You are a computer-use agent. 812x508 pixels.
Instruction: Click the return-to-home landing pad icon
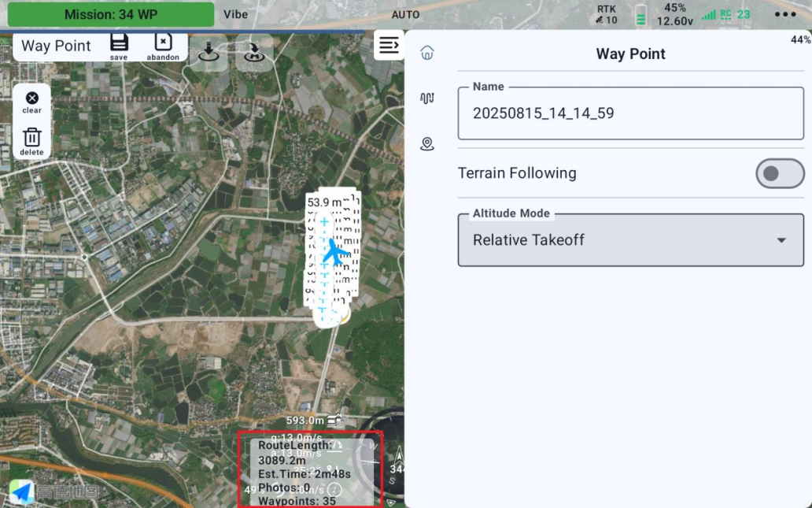[x=254, y=52]
